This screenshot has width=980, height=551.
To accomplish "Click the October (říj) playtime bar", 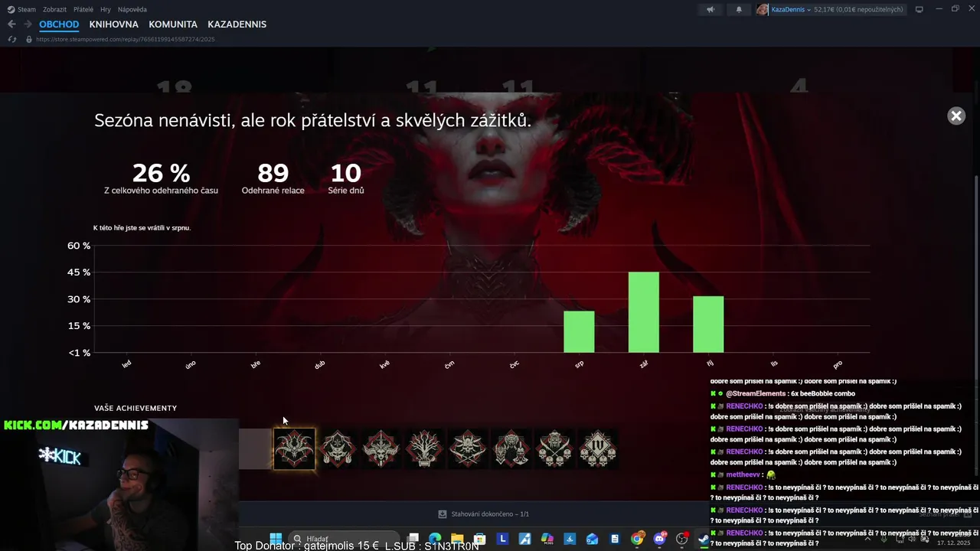I will 708,324.
